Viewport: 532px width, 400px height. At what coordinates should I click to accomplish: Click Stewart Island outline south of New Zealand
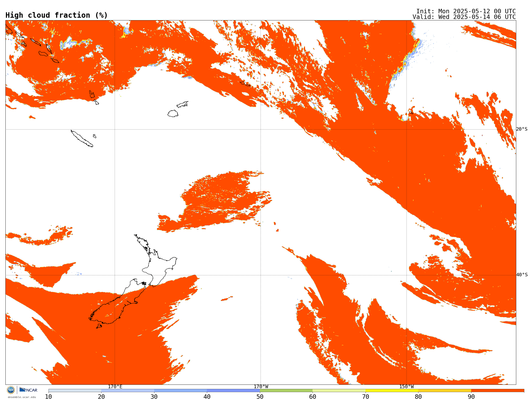pyautogui.click(x=99, y=326)
